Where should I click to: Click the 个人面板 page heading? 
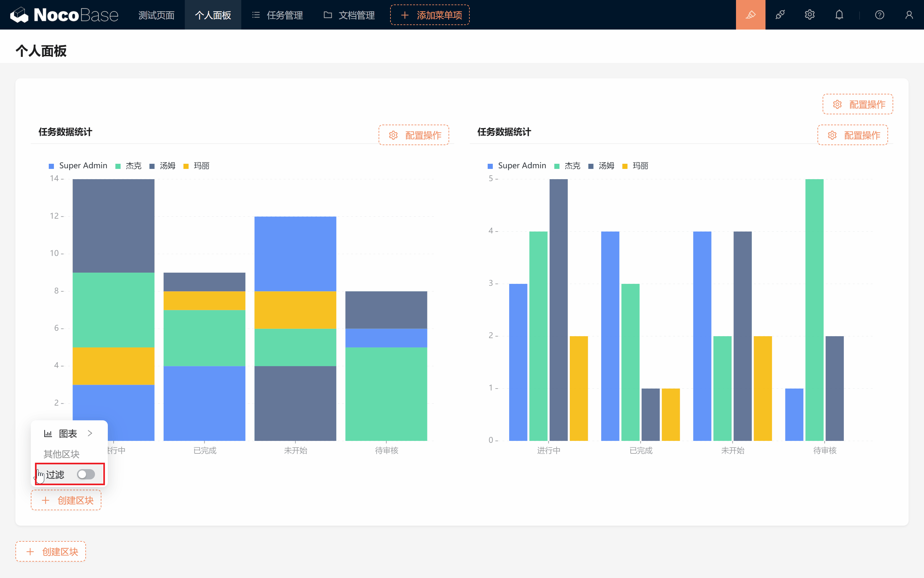(41, 51)
